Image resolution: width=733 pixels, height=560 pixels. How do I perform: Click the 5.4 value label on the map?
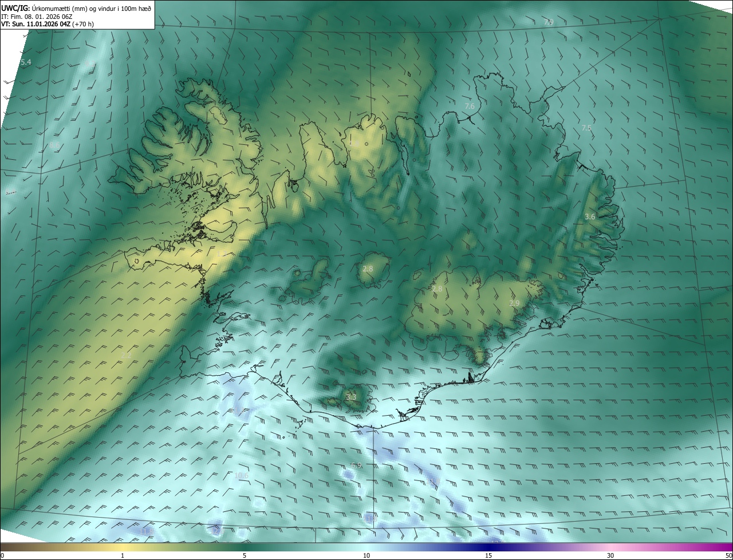tap(26, 62)
